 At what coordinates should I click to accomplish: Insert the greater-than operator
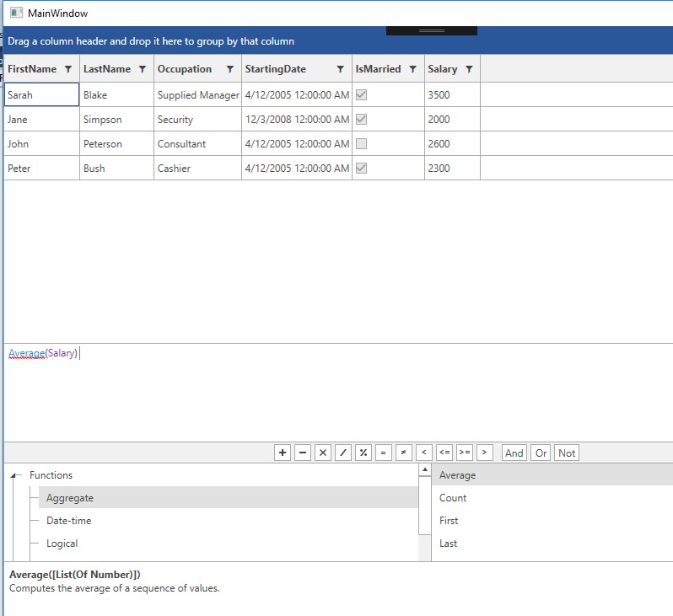pos(485,453)
